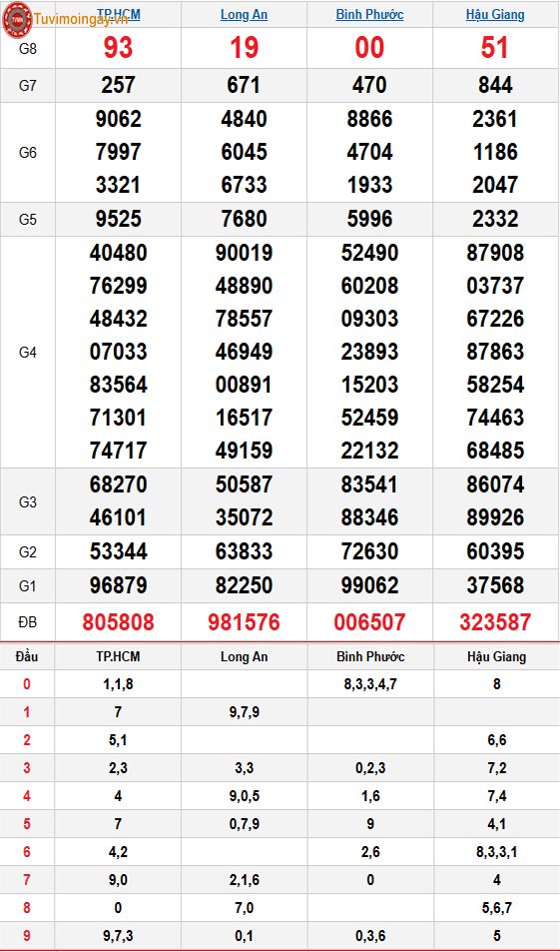Select G4 number 74463
The width and height of the screenshot is (560, 952).
[x=495, y=418]
